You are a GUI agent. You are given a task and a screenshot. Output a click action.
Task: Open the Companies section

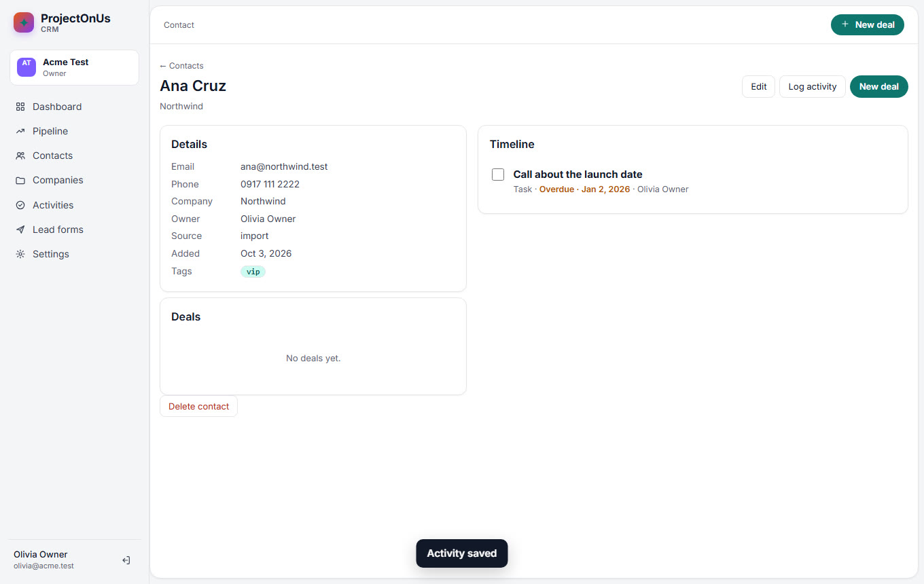click(x=74, y=180)
